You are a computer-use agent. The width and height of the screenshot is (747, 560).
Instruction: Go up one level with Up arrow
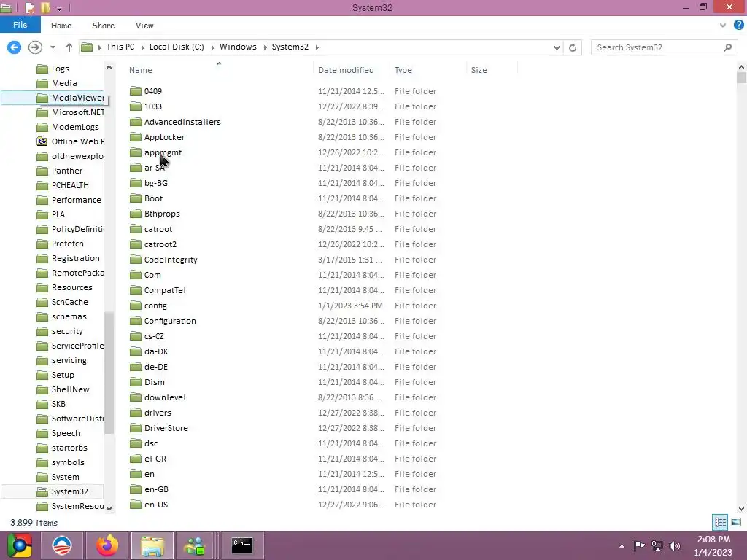coord(69,47)
